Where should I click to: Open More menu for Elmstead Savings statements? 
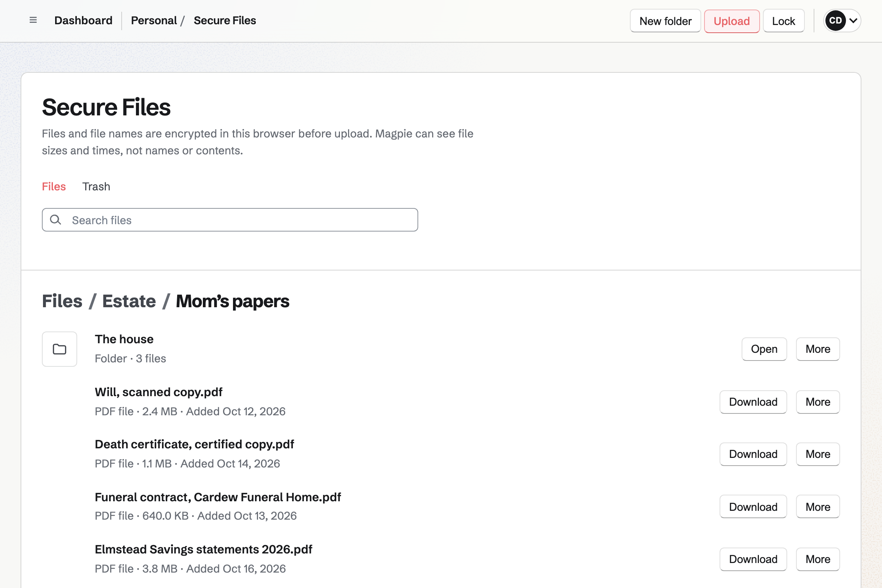tap(817, 559)
